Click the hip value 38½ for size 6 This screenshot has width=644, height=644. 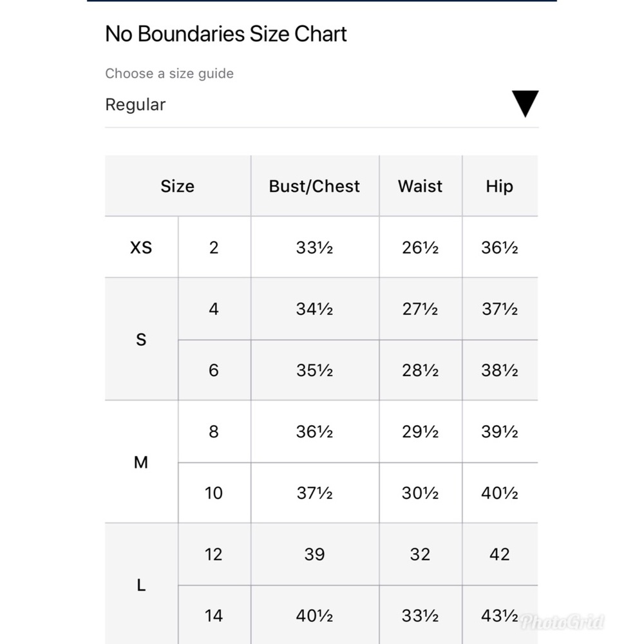click(x=499, y=370)
